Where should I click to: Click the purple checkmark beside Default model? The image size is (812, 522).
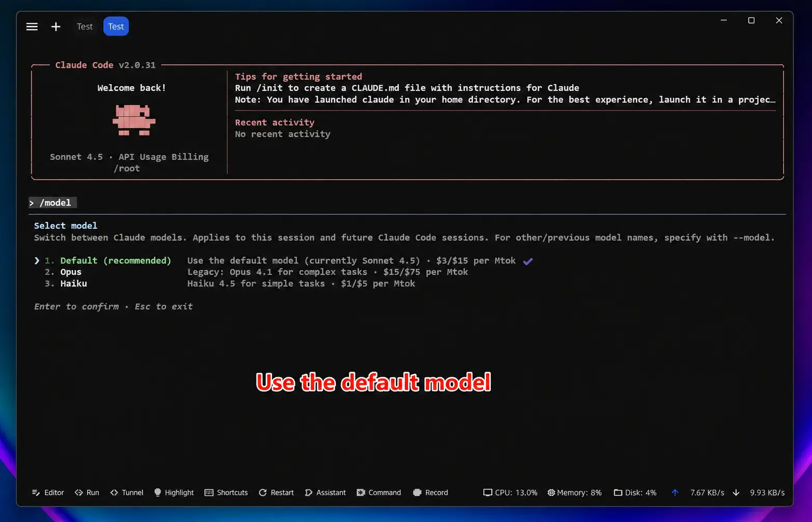pyautogui.click(x=527, y=261)
